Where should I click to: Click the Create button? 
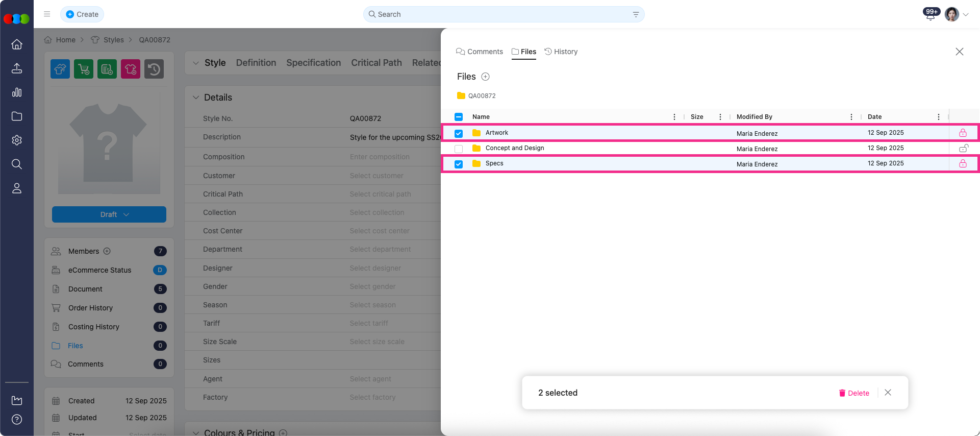click(82, 14)
